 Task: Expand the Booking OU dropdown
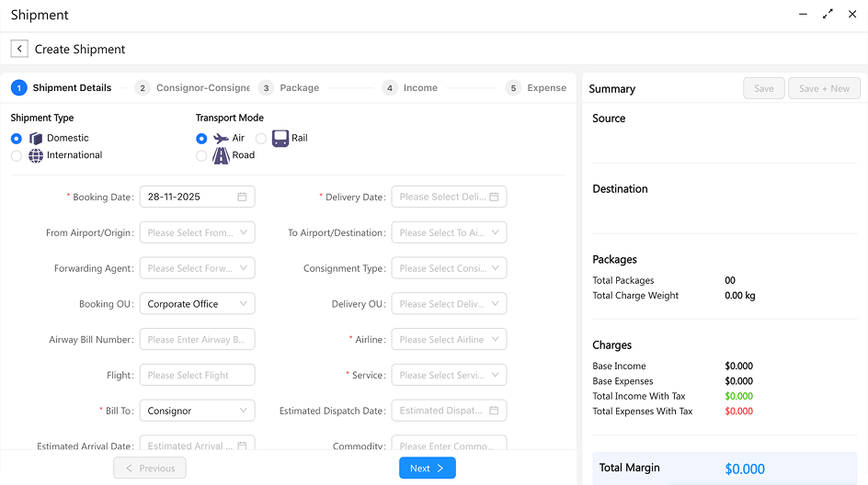(x=197, y=304)
